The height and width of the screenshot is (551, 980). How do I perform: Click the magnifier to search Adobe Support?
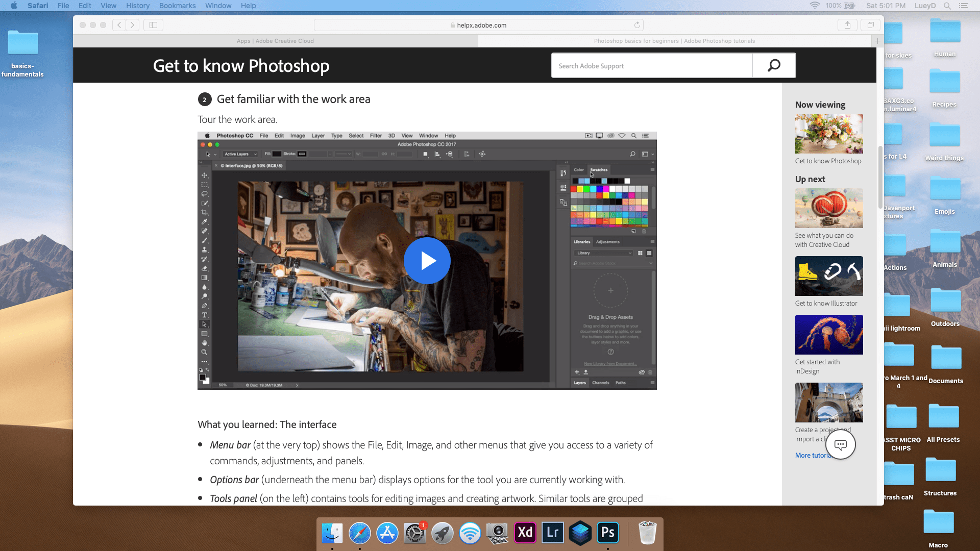tap(774, 65)
